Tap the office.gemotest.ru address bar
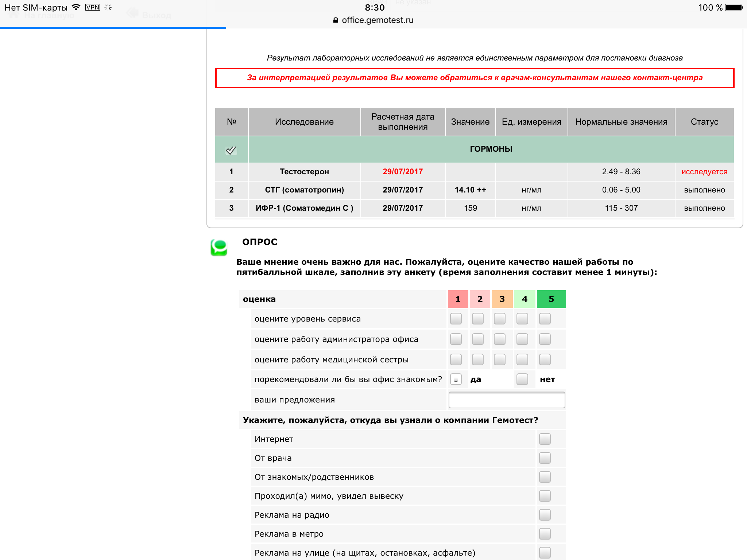 point(377,20)
